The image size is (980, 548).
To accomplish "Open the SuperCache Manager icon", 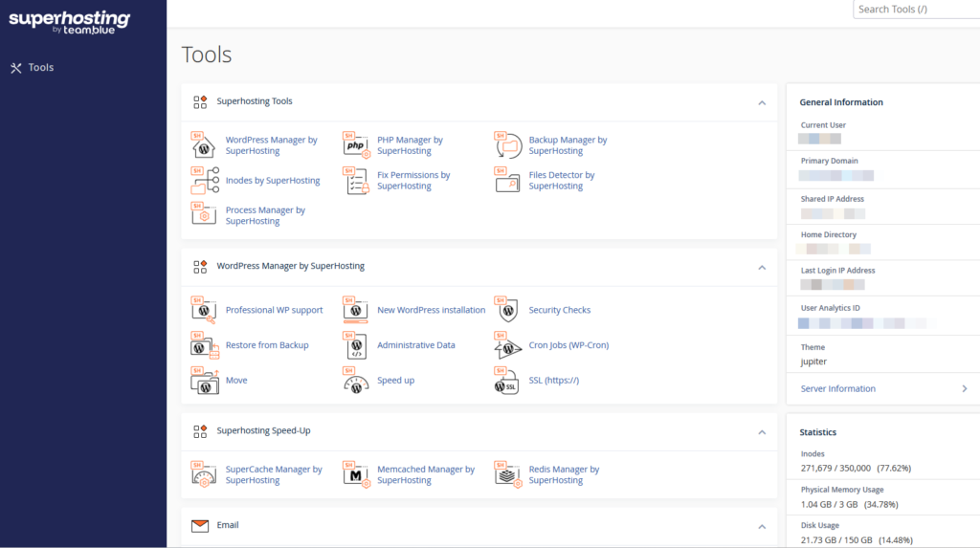I will click(x=203, y=474).
